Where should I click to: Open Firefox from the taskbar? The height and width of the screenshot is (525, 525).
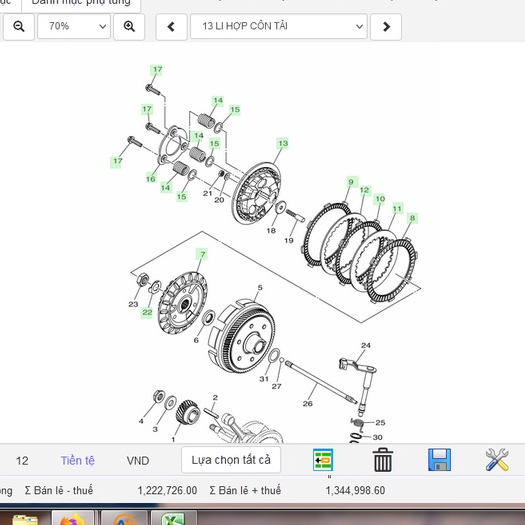(x=72, y=518)
